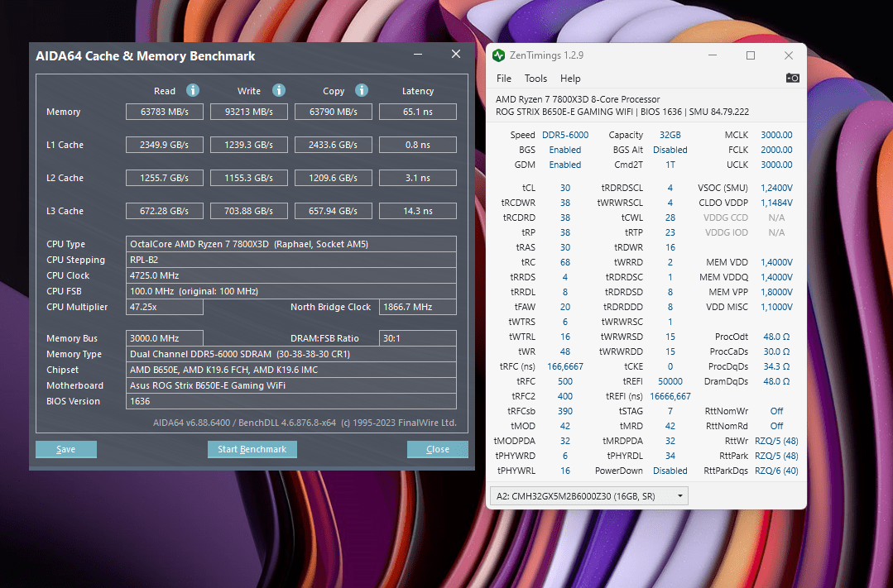Click BGS Alt value Disabled
The height and width of the screenshot is (588, 893).
(x=670, y=150)
